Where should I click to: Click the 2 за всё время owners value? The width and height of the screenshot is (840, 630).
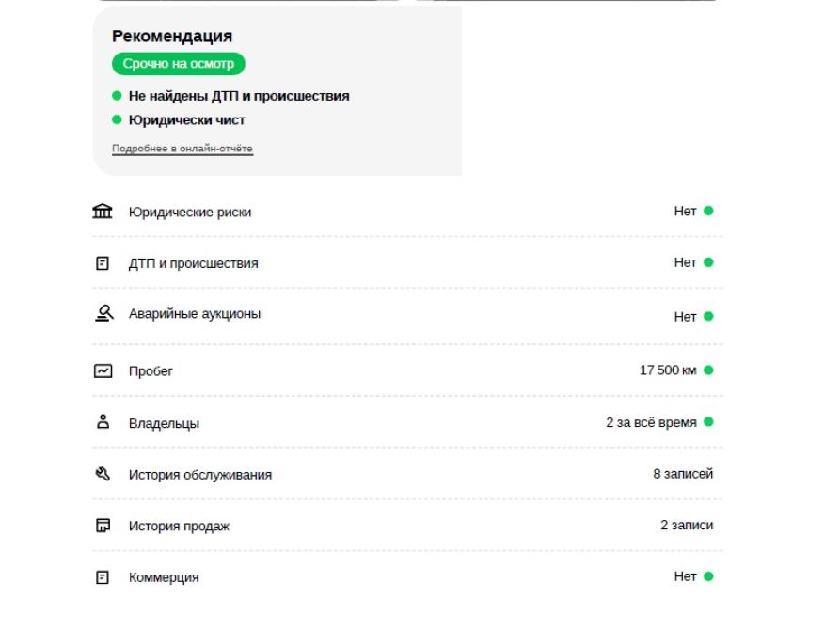click(652, 422)
